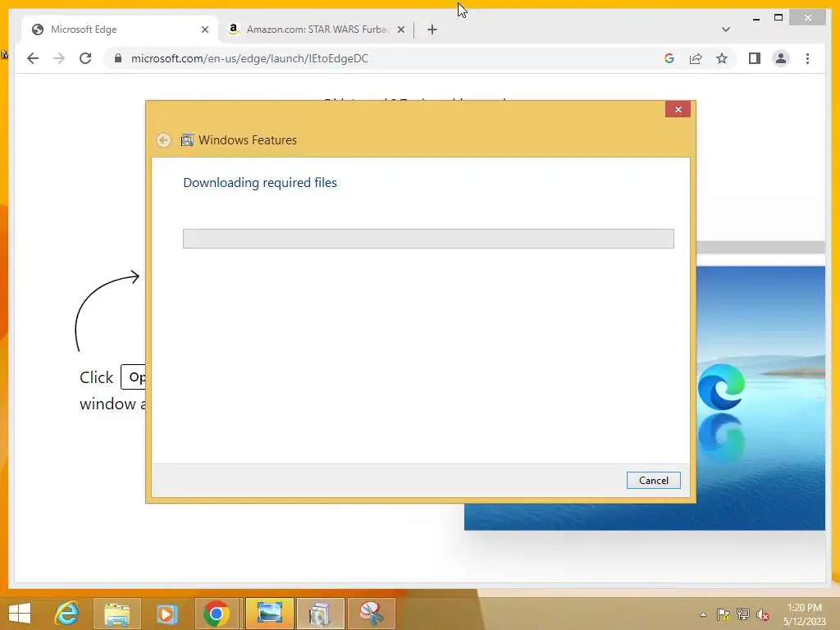Close the Microsoft Edge tab
The width and height of the screenshot is (840, 630).
click(204, 30)
